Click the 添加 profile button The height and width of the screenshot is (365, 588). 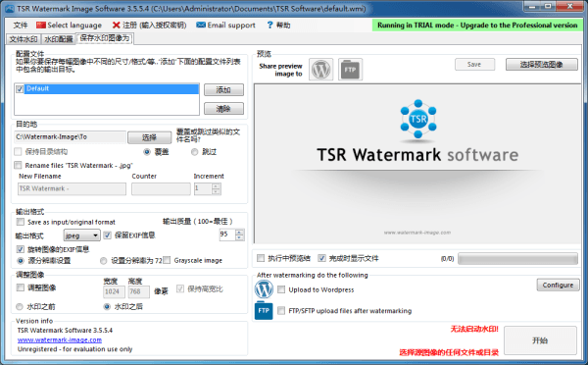pos(223,89)
